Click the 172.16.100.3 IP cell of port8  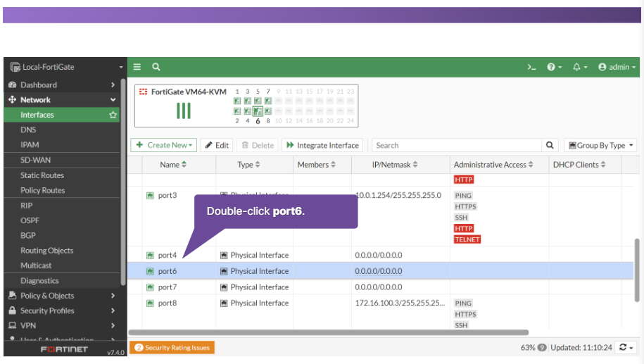pos(400,303)
